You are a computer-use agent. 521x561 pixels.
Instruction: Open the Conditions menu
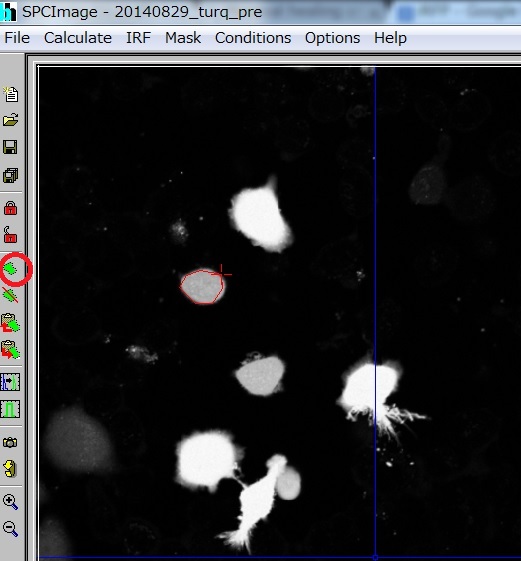253,38
